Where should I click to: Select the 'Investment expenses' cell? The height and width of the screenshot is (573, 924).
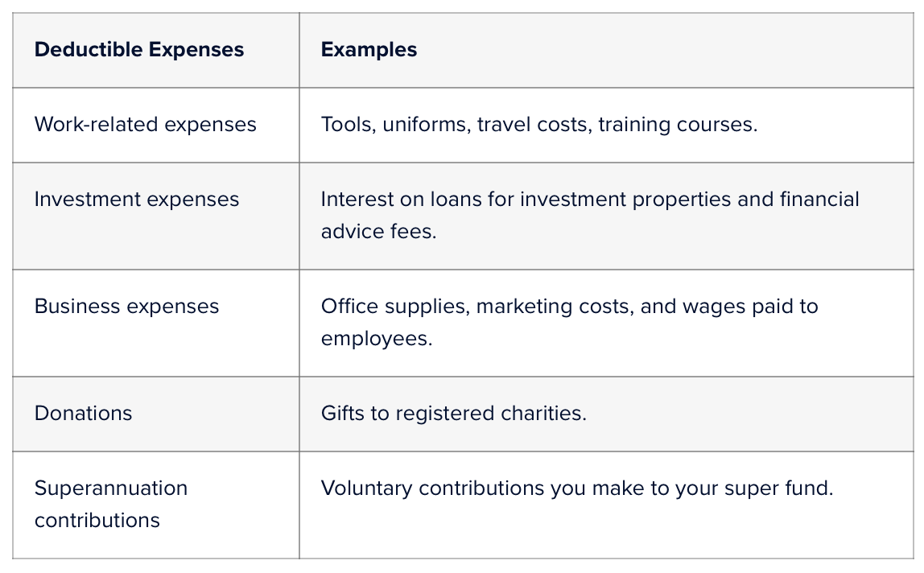(x=136, y=200)
